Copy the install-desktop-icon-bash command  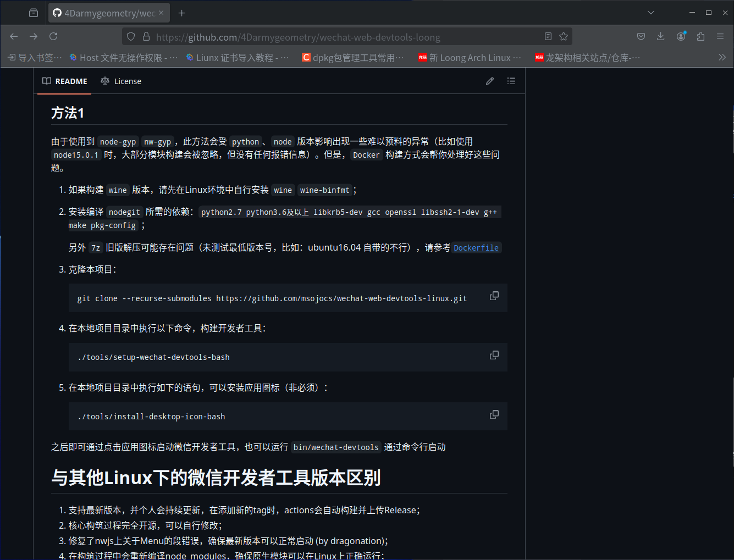click(494, 414)
